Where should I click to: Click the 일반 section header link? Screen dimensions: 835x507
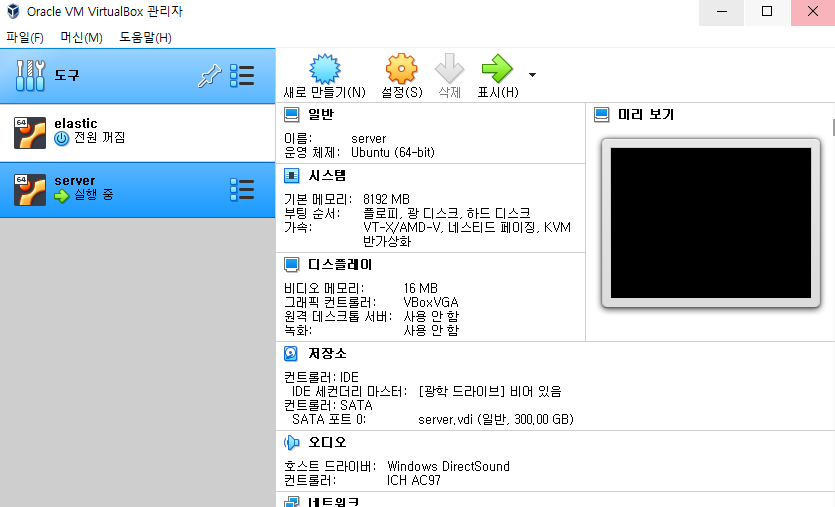coord(321,115)
